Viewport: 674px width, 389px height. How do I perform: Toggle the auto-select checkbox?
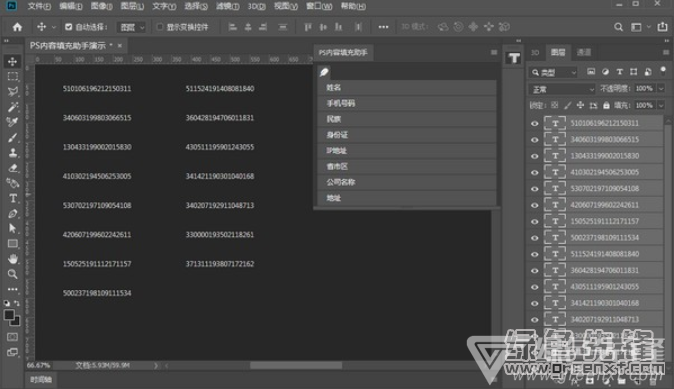coord(68,27)
